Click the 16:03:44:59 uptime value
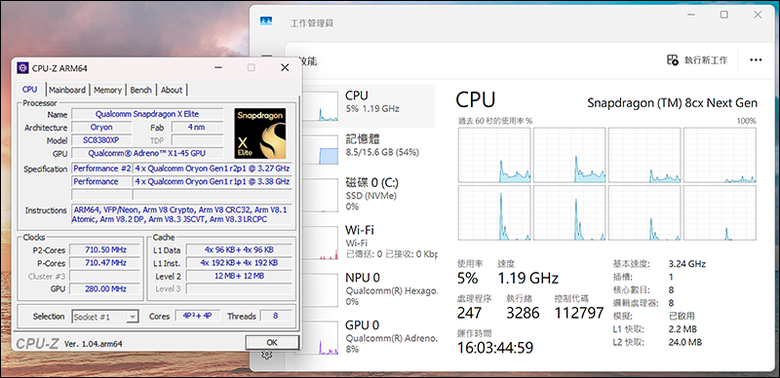The height and width of the screenshot is (378, 780). [495, 347]
